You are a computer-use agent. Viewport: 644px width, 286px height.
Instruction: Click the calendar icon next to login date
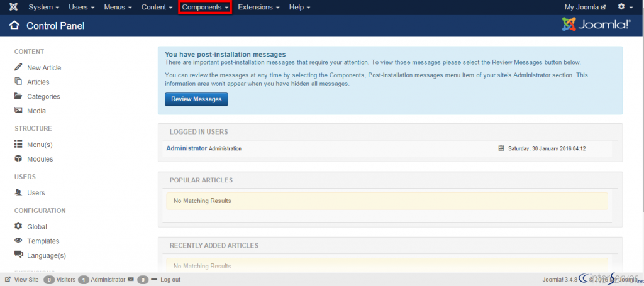(x=501, y=148)
